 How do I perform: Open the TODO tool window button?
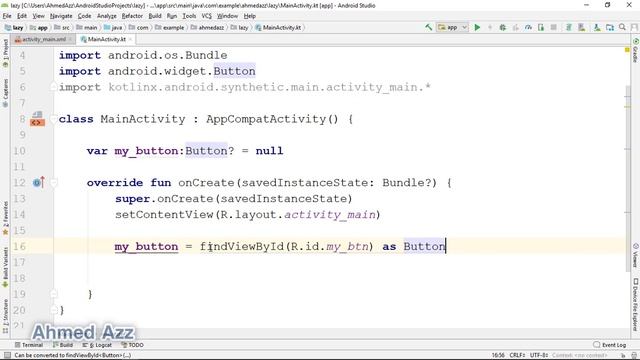pyautogui.click(x=133, y=345)
